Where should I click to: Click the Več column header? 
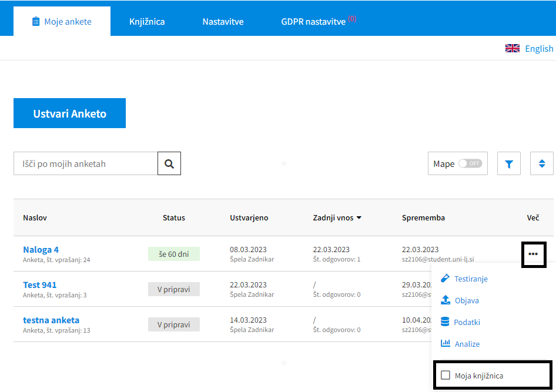533,217
